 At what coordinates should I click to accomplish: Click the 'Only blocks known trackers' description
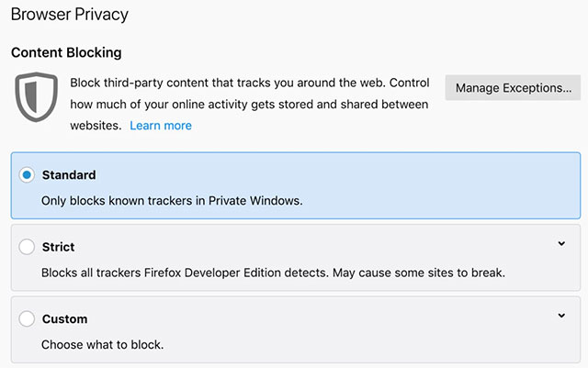pos(172,199)
